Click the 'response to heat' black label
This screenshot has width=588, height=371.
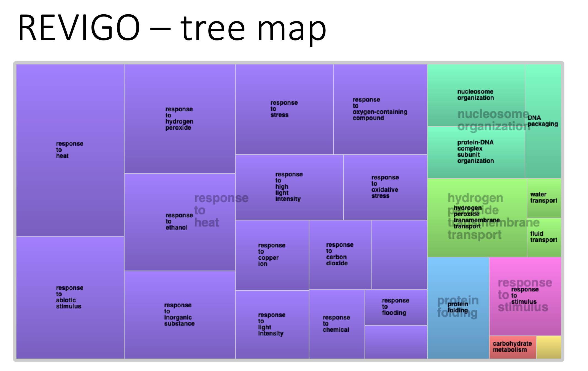pos(69,150)
